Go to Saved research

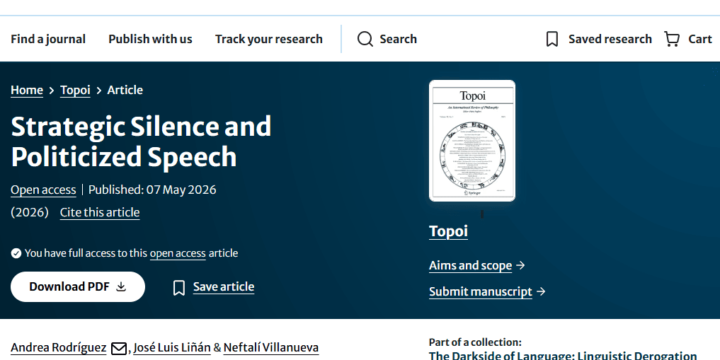pos(610,39)
